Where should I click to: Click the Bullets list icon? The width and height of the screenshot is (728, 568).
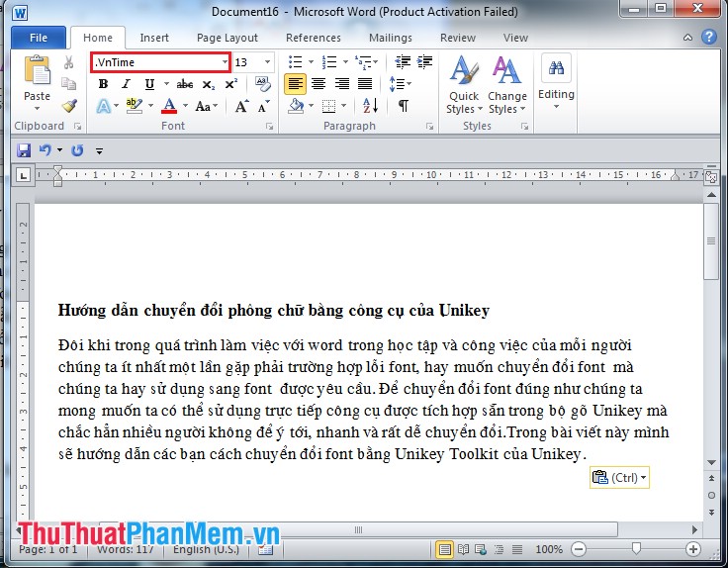(296, 61)
